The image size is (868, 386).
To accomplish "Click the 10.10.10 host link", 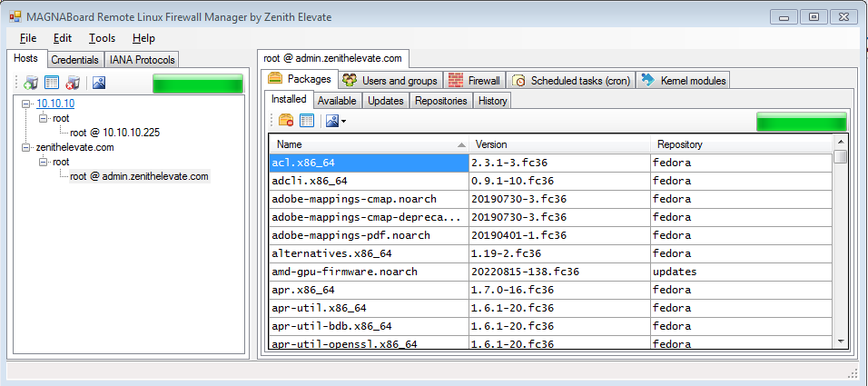I will [x=55, y=104].
